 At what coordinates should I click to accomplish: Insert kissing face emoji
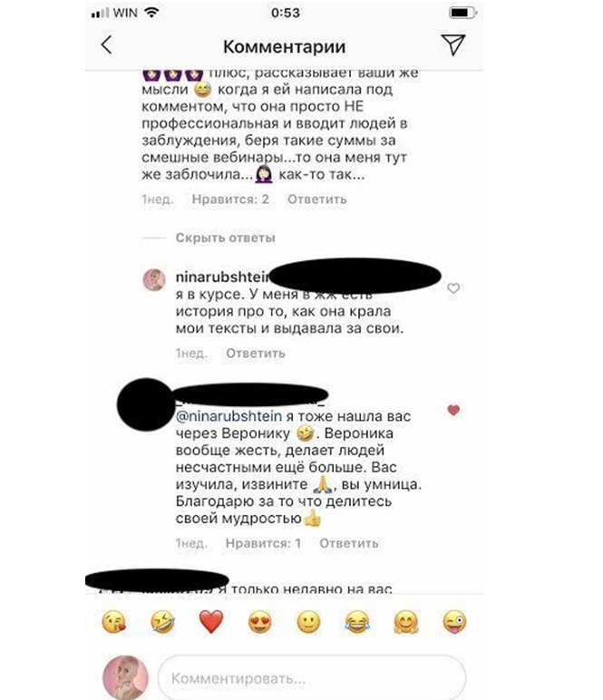[114, 622]
